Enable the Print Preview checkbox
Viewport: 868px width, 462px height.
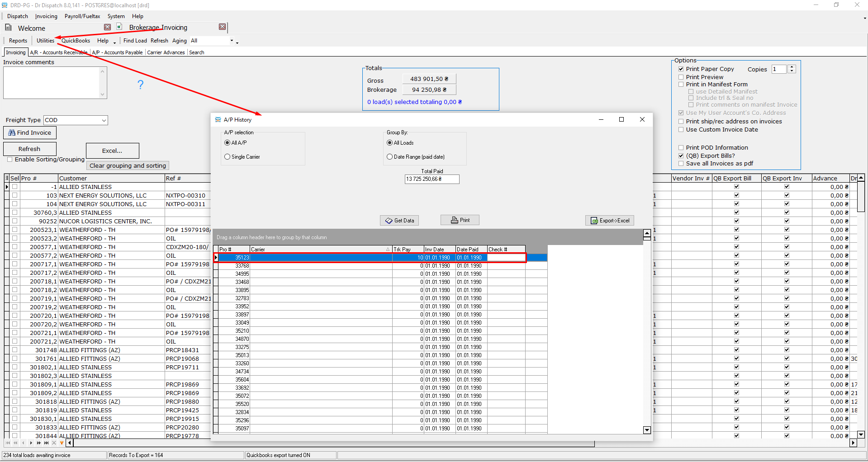coord(681,77)
